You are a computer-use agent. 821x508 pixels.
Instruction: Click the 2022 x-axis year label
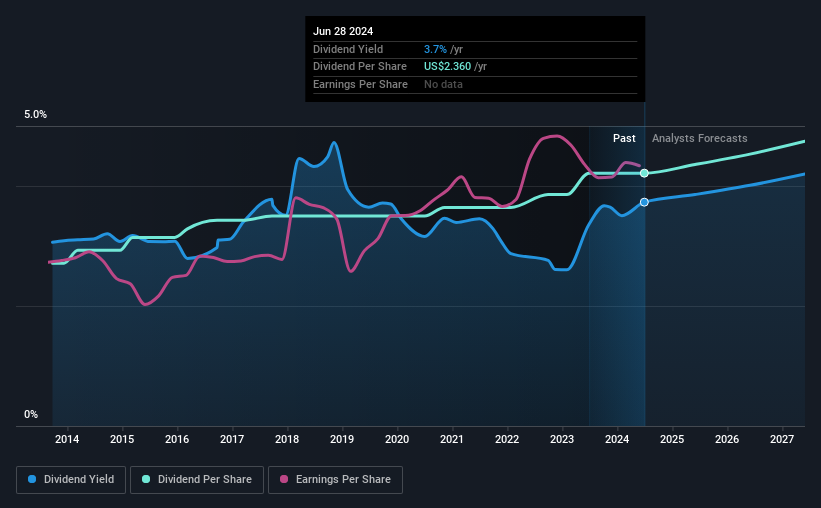(x=507, y=439)
